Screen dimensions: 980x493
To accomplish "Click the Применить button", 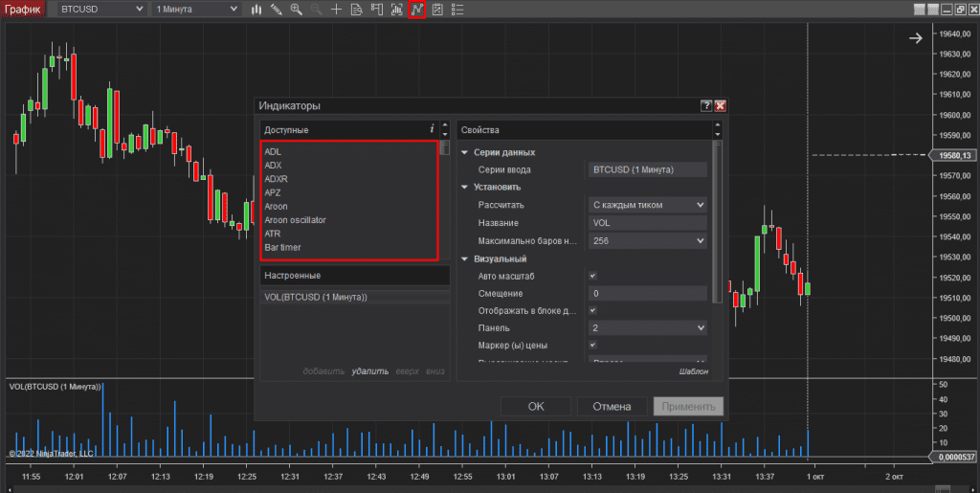I will pyautogui.click(x=688, y=406).
